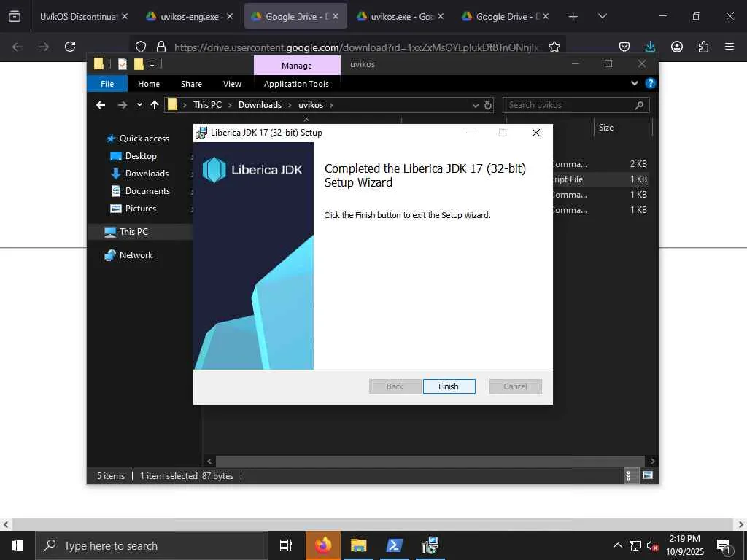Click the Save to Pocket icon
The height and width of the screenshot is (560, 747).
tap(624, 47)
